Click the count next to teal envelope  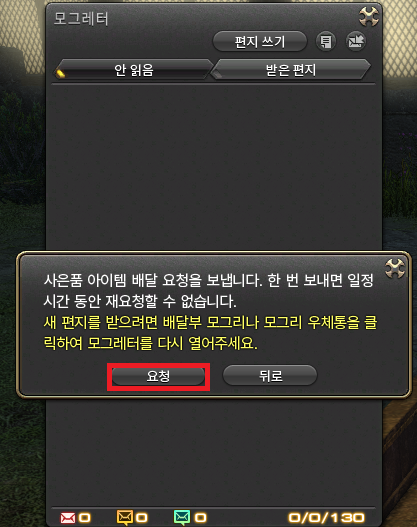(x=201, y=518)
